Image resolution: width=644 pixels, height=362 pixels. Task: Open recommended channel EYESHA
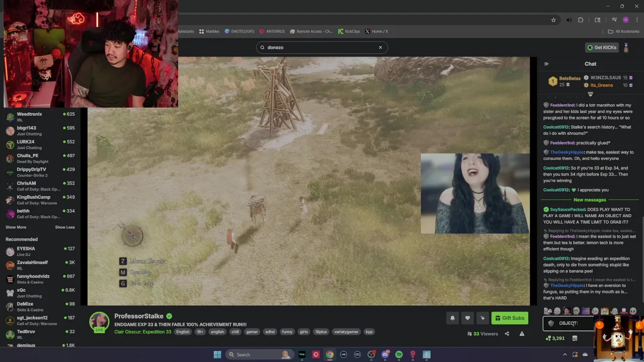tap(40, 251)
